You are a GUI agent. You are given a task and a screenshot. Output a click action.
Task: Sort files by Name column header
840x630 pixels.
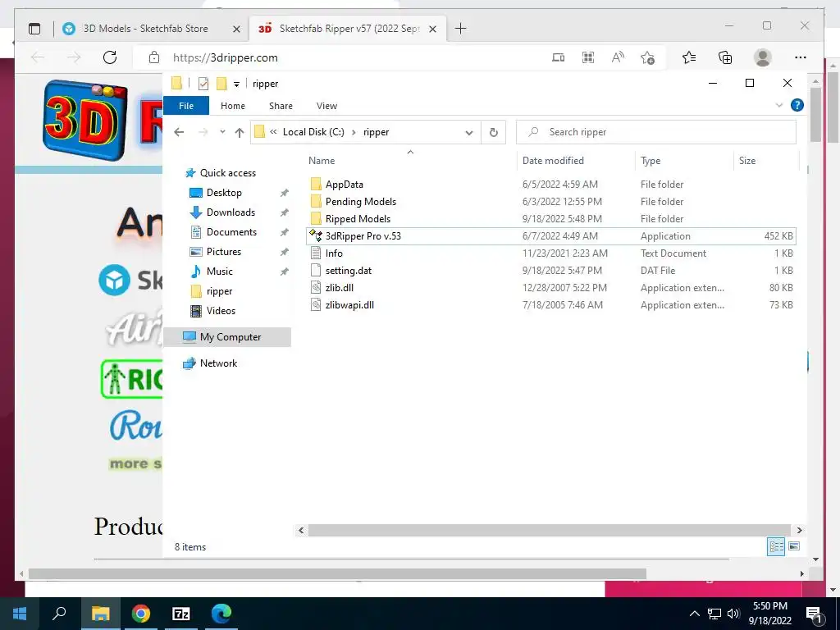322,161
